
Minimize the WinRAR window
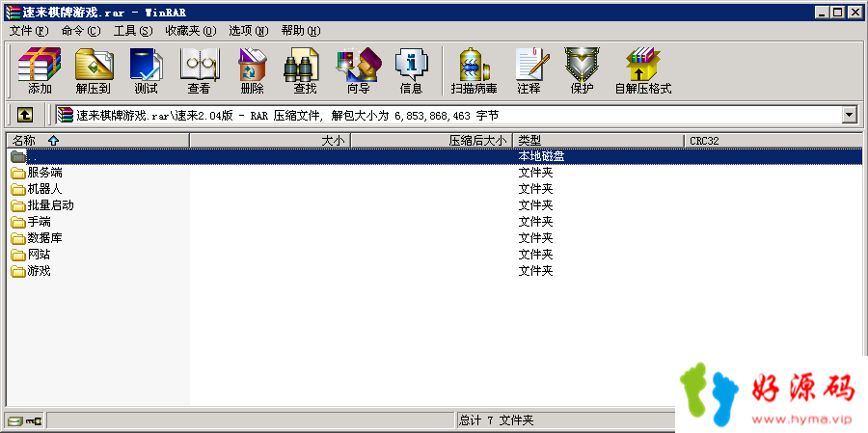(824, 13)
